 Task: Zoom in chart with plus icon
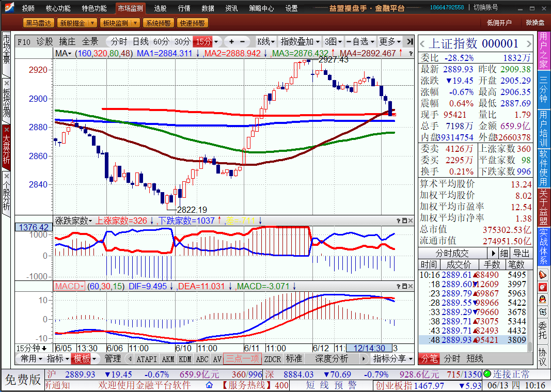tap(231, 42)
